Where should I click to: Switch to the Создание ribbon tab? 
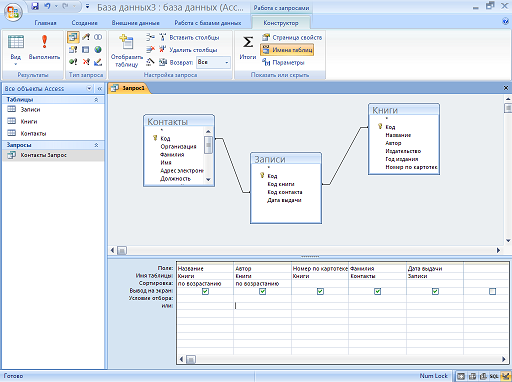tap(84, 23)
